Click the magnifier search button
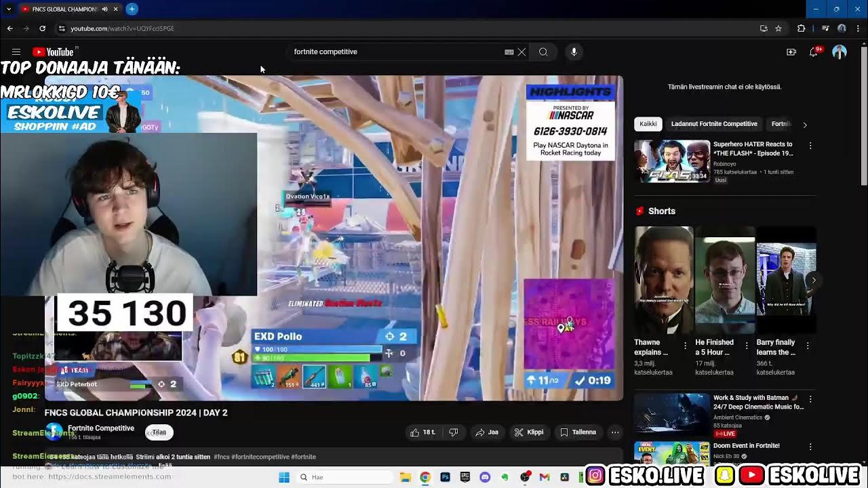Screen dimensions: 868x488 tap(543, 52)
